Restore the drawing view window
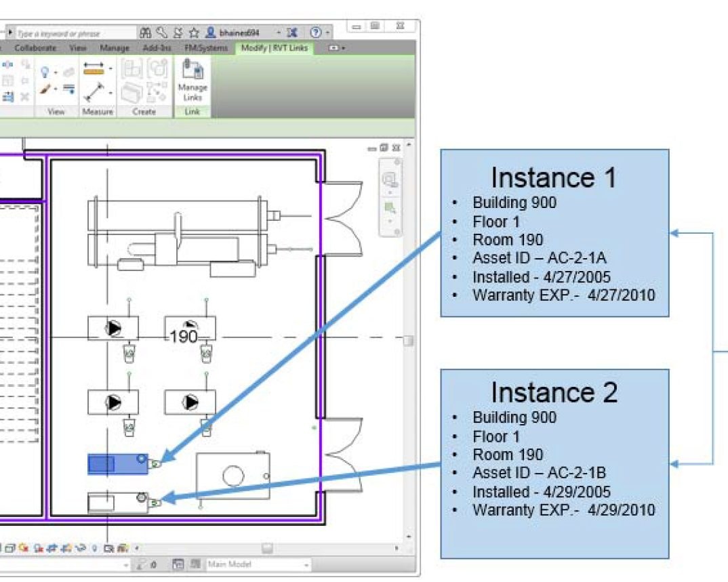The height and width of the screenshot is (582, 728). (384, 148)
